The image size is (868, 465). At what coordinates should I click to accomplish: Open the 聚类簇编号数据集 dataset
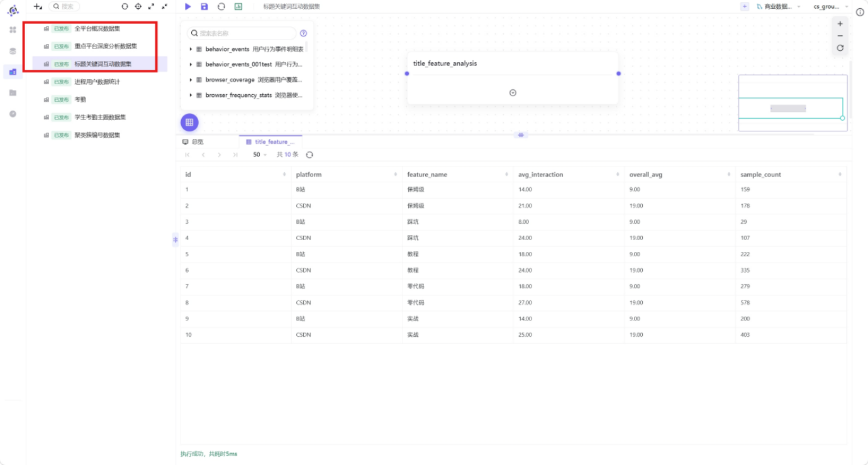97,135
